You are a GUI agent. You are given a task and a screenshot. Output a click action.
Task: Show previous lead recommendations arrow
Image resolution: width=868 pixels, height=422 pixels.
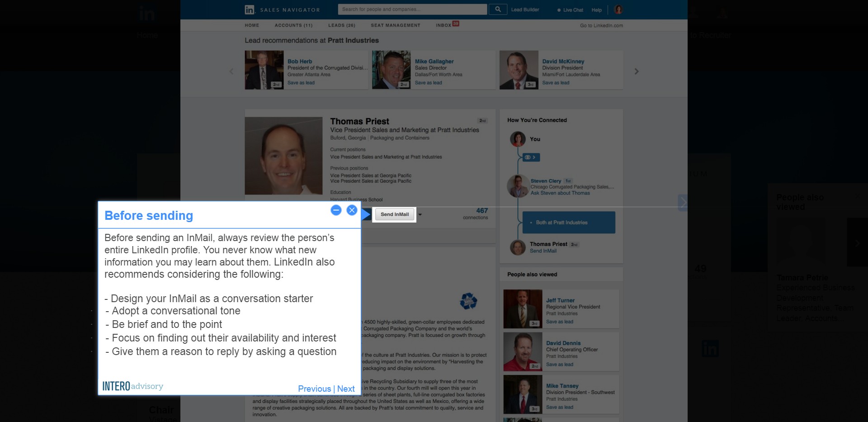point(231,71)
